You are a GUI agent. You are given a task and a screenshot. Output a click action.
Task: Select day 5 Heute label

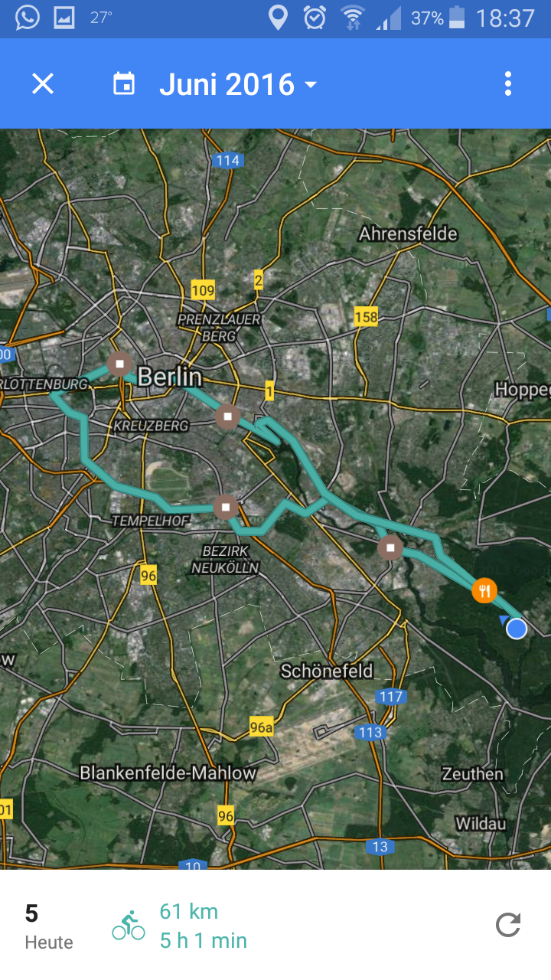point(49,926)
